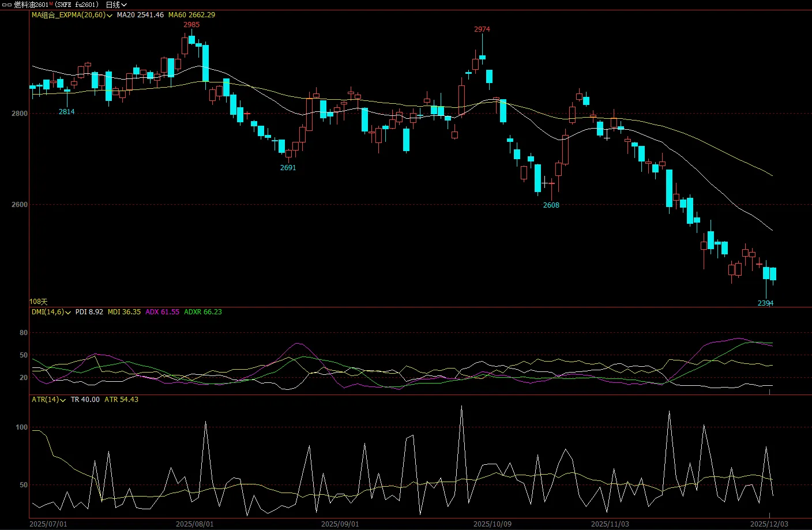
Task: Click the 108天 day count label
Action: (39, 302)
